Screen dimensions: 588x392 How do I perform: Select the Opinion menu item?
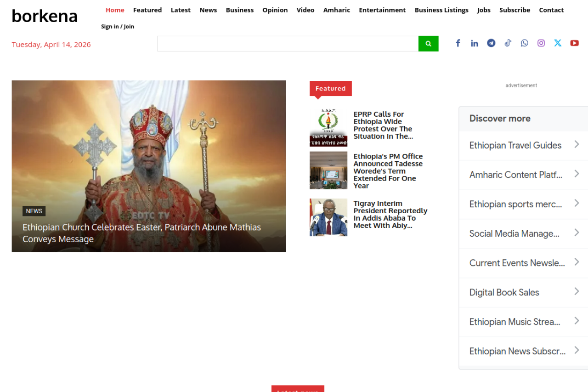click(275, 10)
